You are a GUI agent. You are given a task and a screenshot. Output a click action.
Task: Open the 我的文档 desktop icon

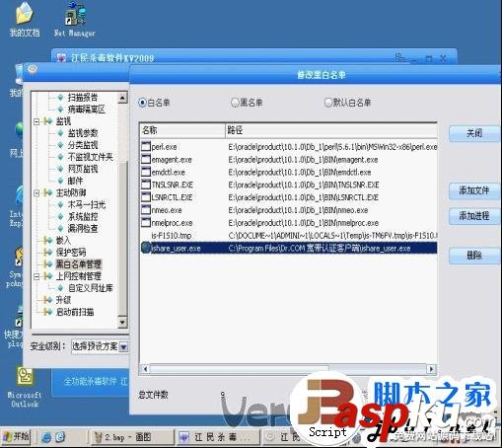click(x=25, y=20)
